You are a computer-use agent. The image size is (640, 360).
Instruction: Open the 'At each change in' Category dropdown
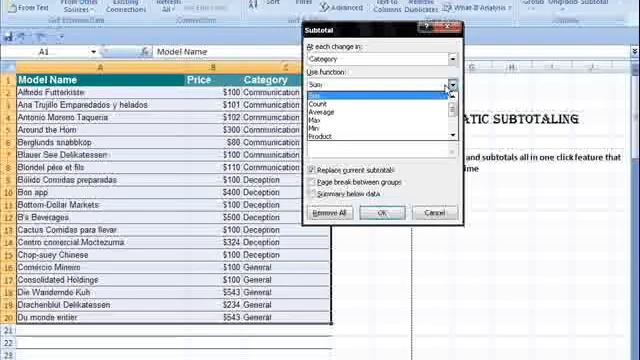[453, 59]
